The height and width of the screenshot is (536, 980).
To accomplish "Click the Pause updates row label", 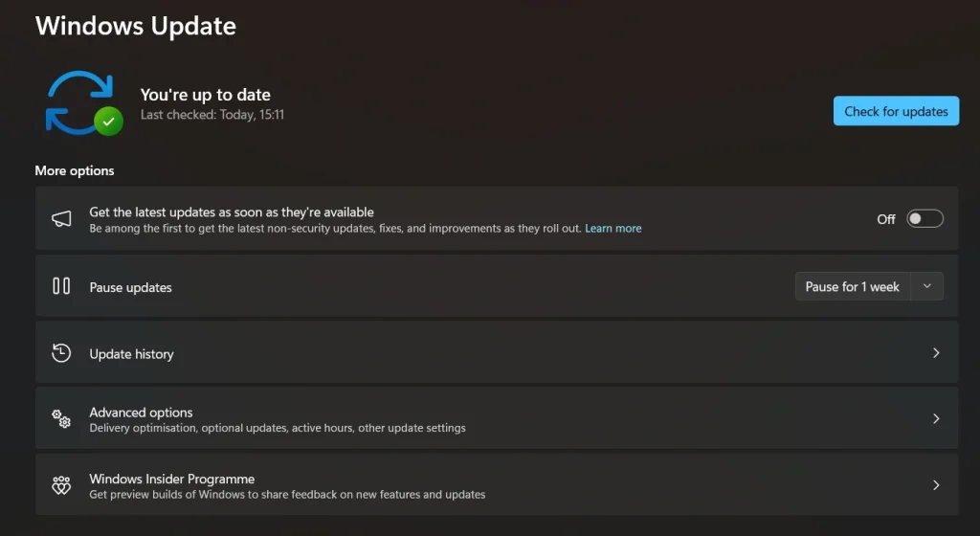I will click(x=130, y=287).
